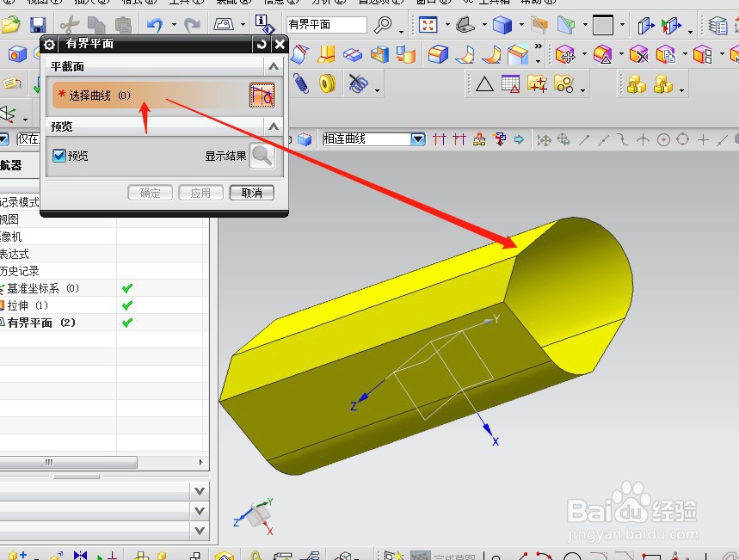
Task: Toggle the 预览 checkbox
Action: point(59,156)
